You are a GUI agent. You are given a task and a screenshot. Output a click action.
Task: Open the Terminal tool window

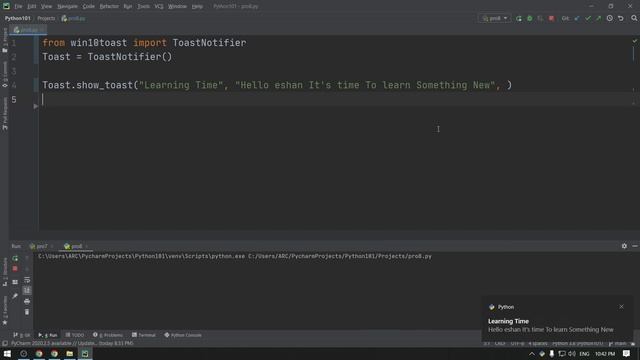(144, 335)
